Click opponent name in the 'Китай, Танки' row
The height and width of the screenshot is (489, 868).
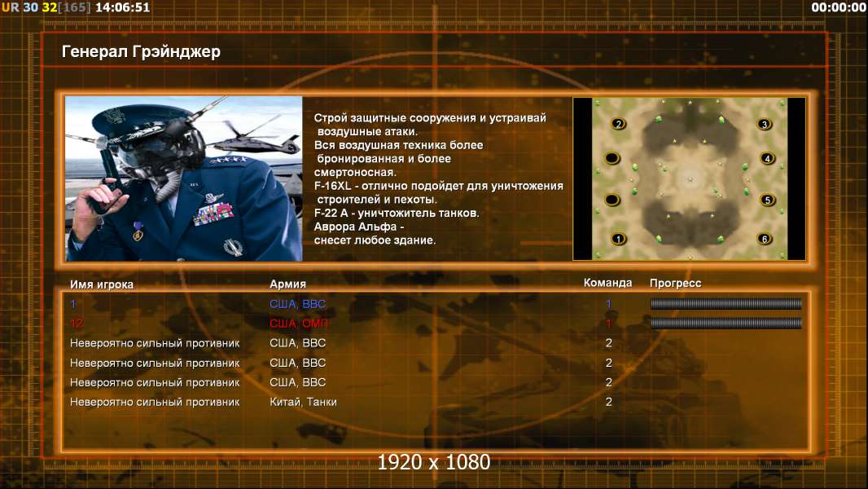[x=155, y=402]
